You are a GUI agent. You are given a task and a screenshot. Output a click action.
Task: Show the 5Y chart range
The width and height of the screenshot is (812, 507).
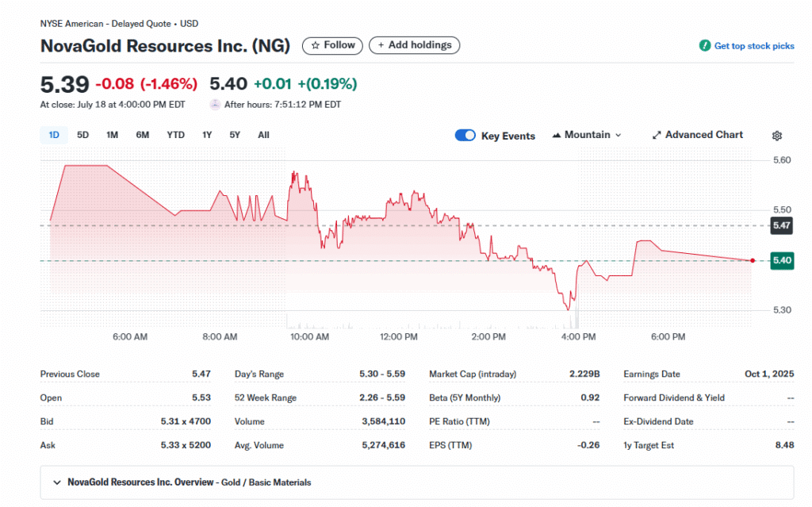(235, 135)
